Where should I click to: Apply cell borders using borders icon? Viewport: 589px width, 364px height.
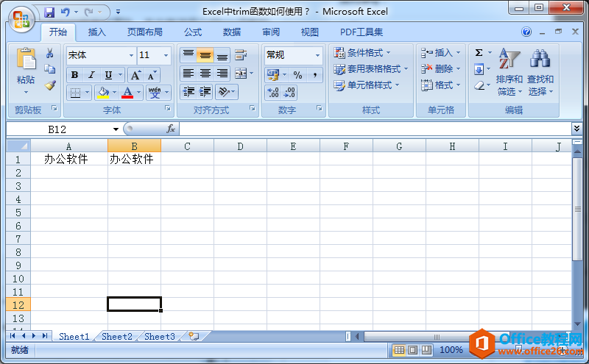point(76,93)
